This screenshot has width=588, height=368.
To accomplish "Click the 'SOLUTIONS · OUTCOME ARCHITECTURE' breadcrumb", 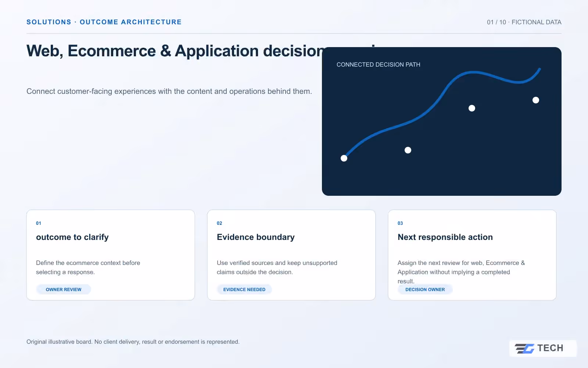I will [x=104, y=22].
